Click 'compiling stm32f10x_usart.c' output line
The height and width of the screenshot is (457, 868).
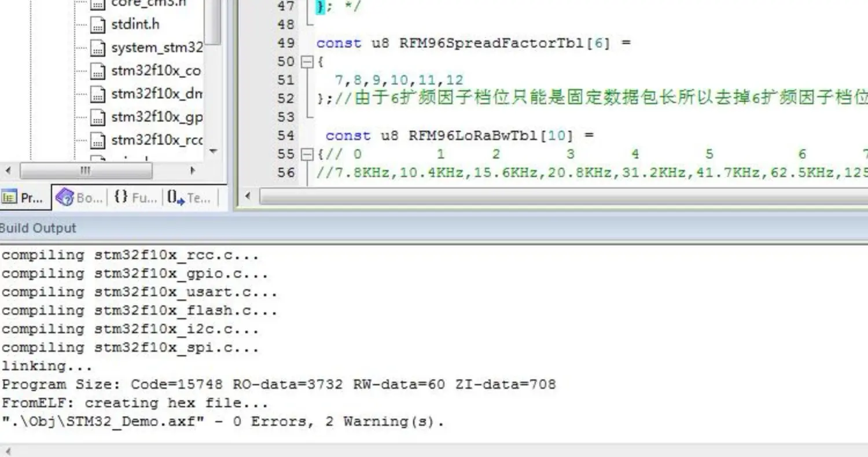[139, 292]
